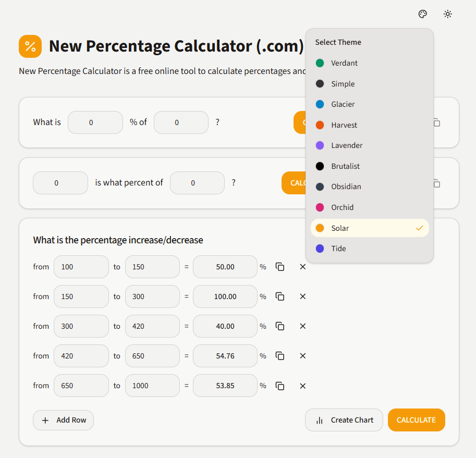
Task: Select the Verdant theme
Action: (344, 63)
